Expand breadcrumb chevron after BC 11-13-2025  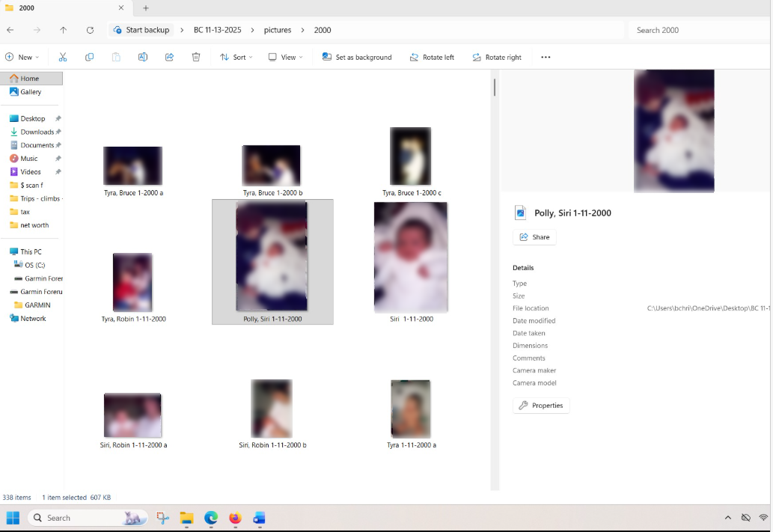tap(252, 30)
